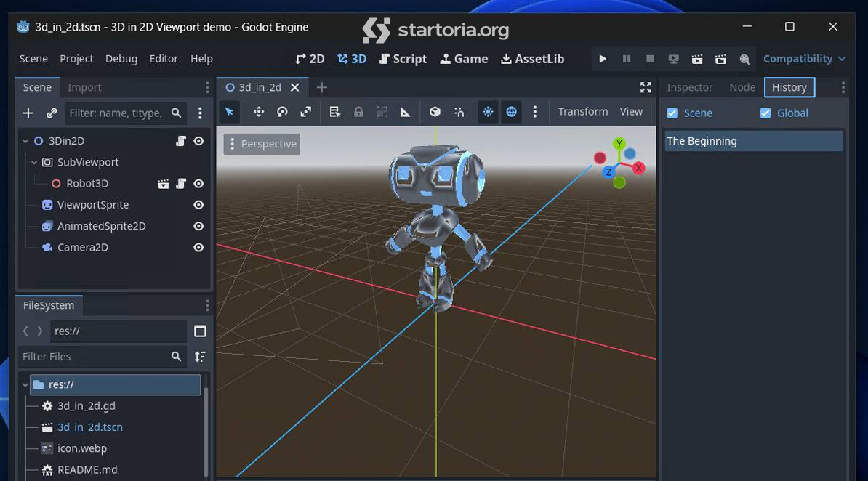Uncheck the Scene history checkbox

(672, 113)
